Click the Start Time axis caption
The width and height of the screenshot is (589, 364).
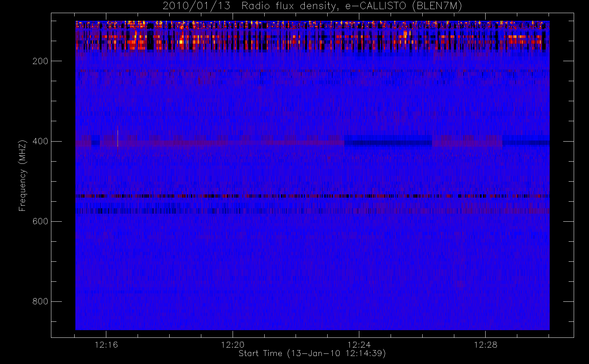[312, 353]
